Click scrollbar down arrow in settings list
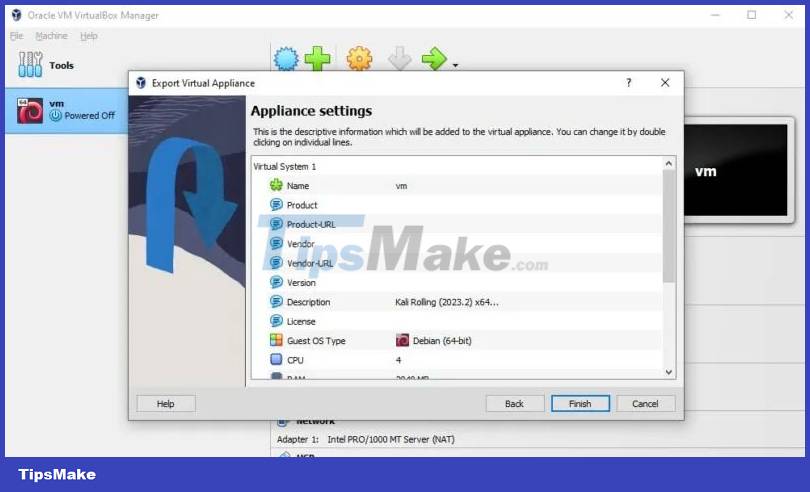 668,372
